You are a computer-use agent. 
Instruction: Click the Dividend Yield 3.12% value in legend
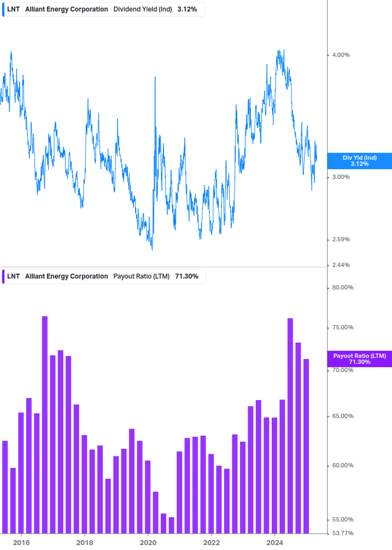(x=187, y=9)
